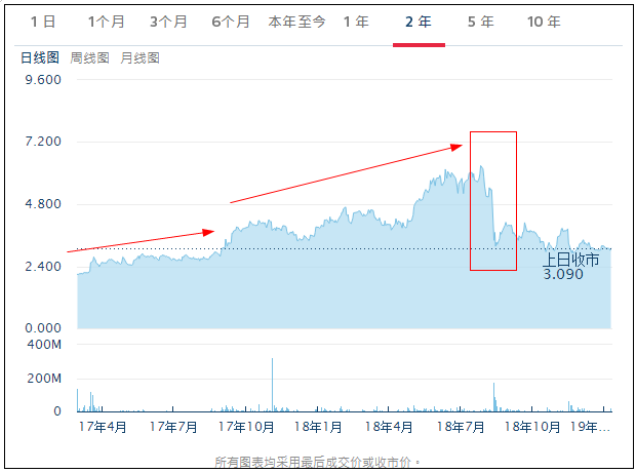Select the 10年 range tab
Screen dimensions: 644x474
(x=543, y=22)
